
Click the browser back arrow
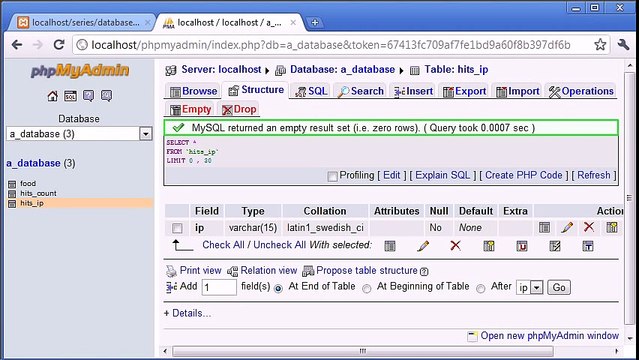click(17, 44)
